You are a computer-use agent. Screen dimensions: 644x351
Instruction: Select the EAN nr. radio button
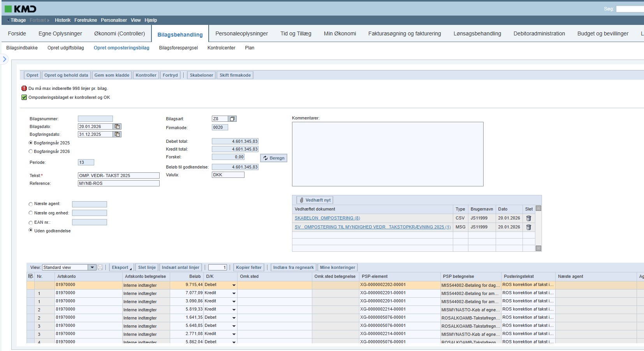tap(31, 223)
